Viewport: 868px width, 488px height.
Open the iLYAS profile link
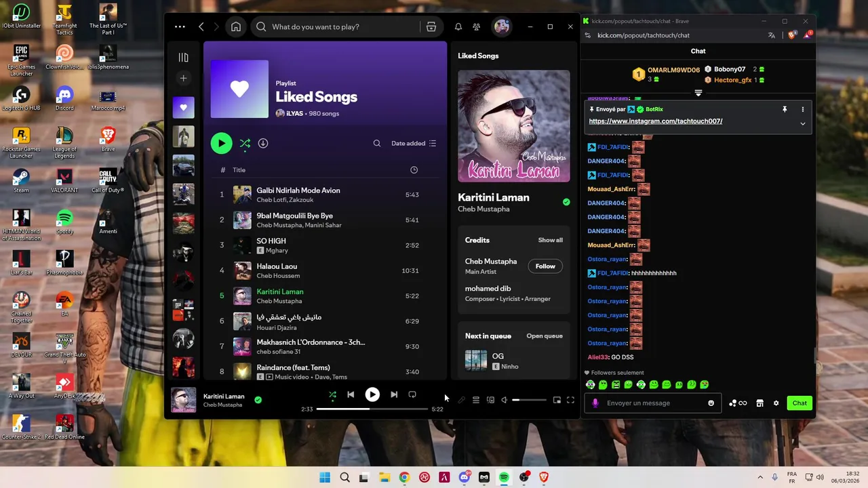pyautogui.click(x=294, y=113)
